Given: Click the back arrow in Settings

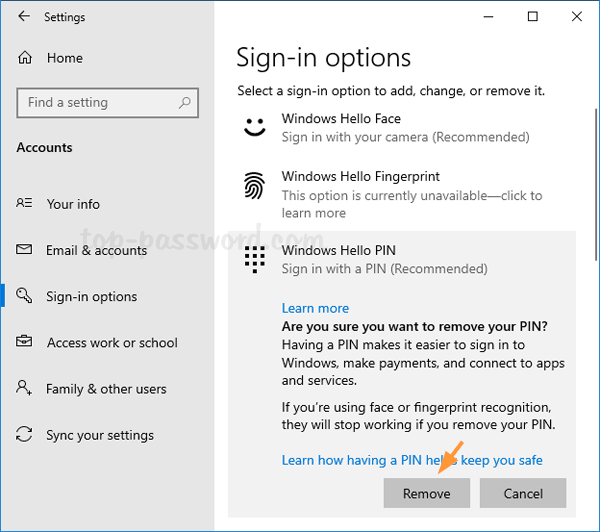Looking at the screenshot, I should pos(24,17).
